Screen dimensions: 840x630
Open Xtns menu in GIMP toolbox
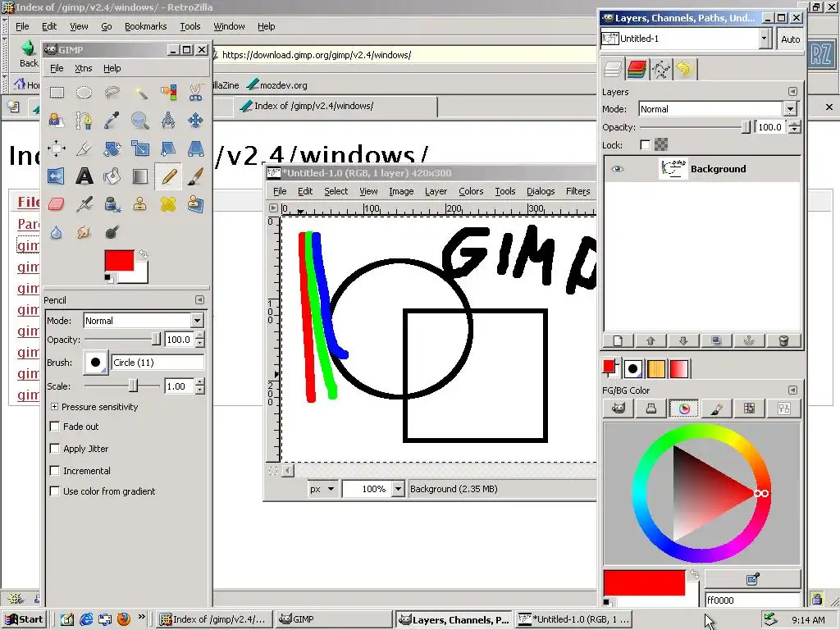[x=83, y=68]
